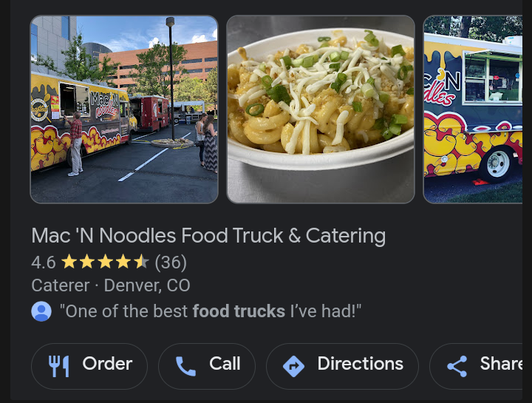532x403 pixels.
Task: Click the Caterer · Denver, CO text
Action: (111, 285)
